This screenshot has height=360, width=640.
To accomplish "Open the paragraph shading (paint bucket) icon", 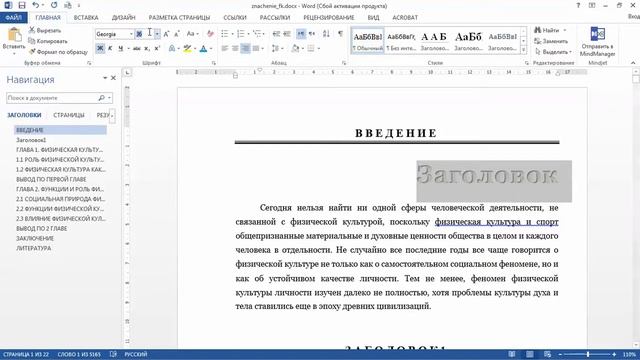I will [x=296, y=49].
